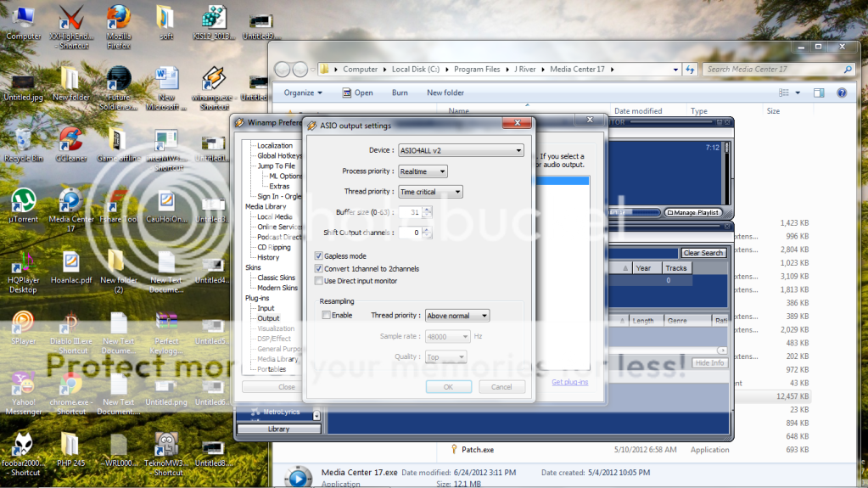Click Clear Search in Winamp library
868x488 pixels.
[x=703, y=253]
